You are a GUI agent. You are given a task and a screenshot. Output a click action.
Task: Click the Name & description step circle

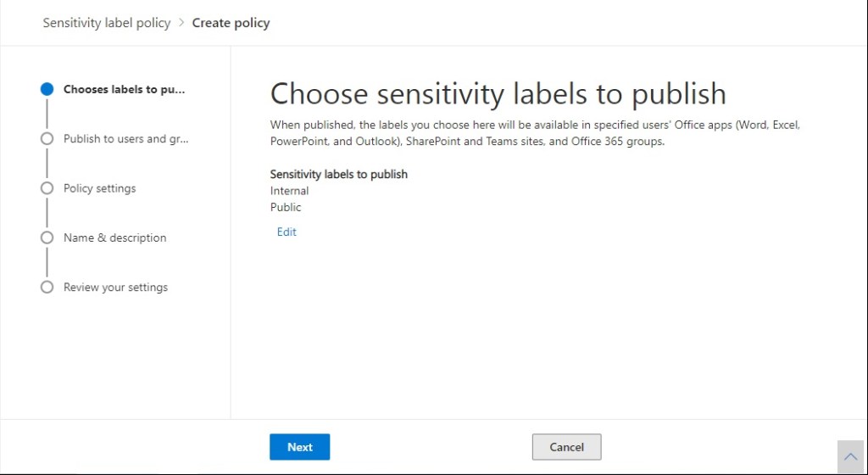click(x=47, y=237)
